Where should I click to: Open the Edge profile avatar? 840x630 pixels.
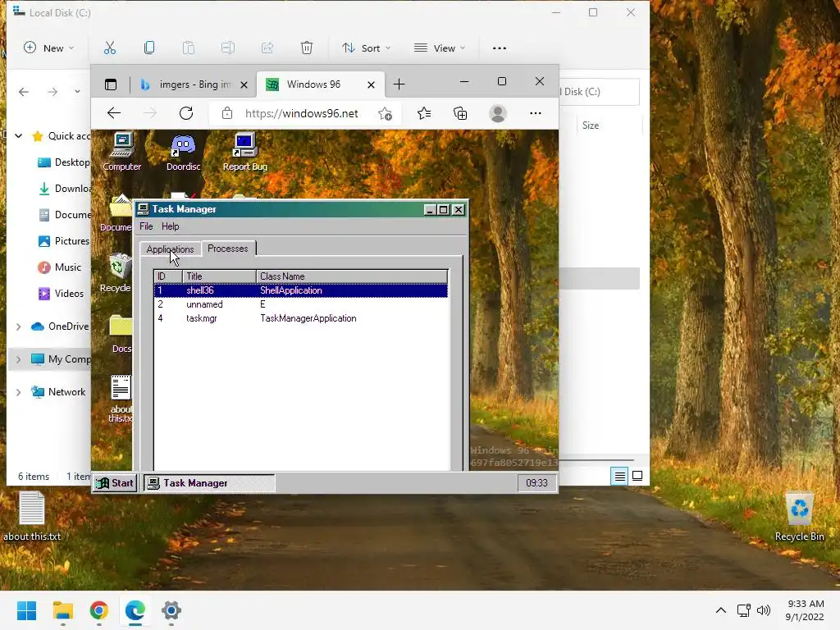pyautogui.click(x=498, y=113)
